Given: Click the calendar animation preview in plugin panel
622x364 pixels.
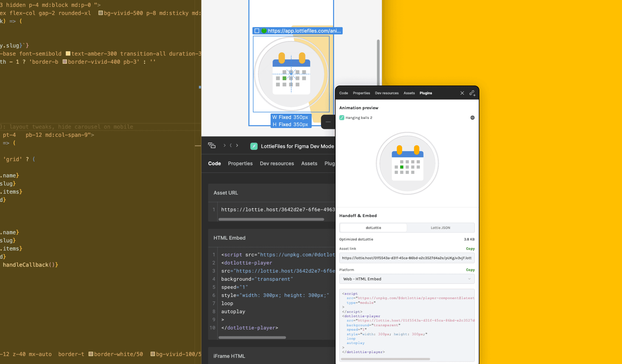Looking at the screenshot, I should coord(407,163).
